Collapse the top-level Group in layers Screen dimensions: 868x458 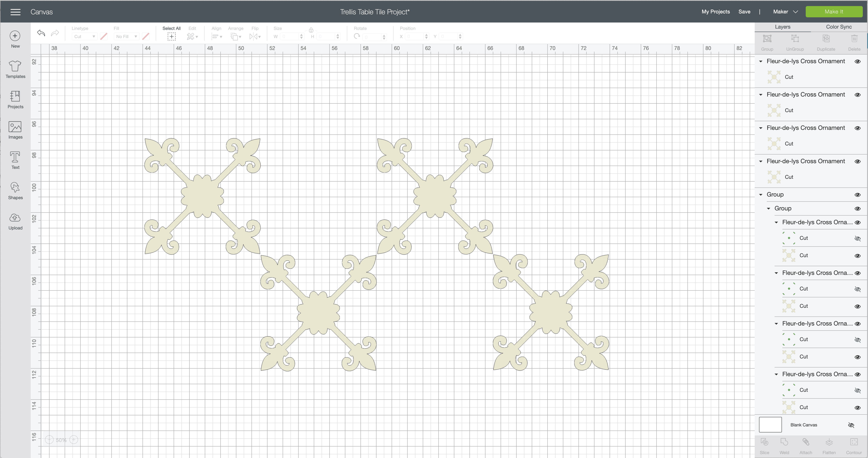tap(761, 195)
